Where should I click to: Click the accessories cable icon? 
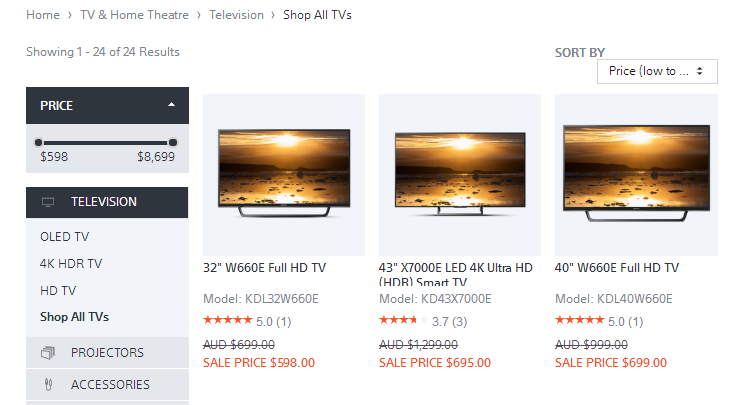point(48,384)
